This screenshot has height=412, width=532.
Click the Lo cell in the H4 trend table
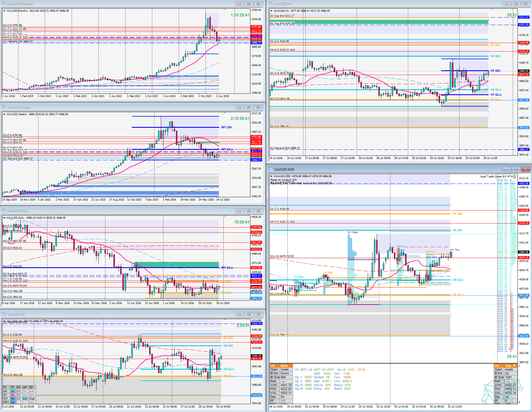(25, 399)
